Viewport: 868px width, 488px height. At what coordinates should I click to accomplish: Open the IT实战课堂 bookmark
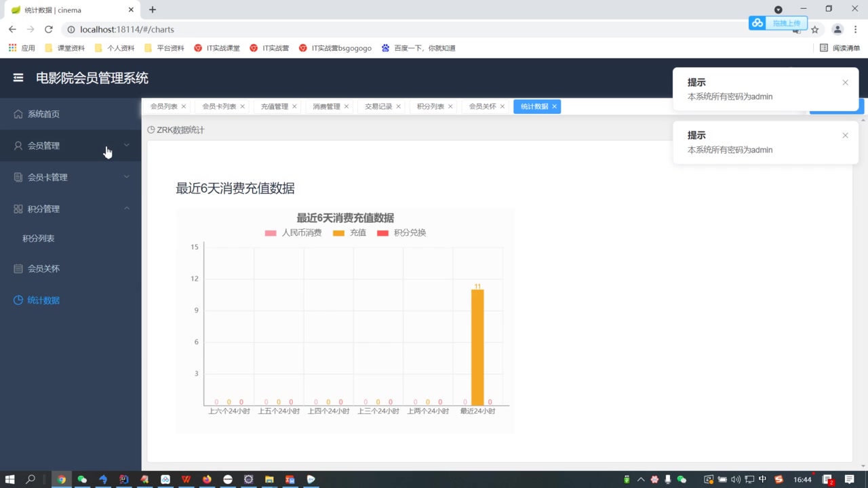pos(217,48)
